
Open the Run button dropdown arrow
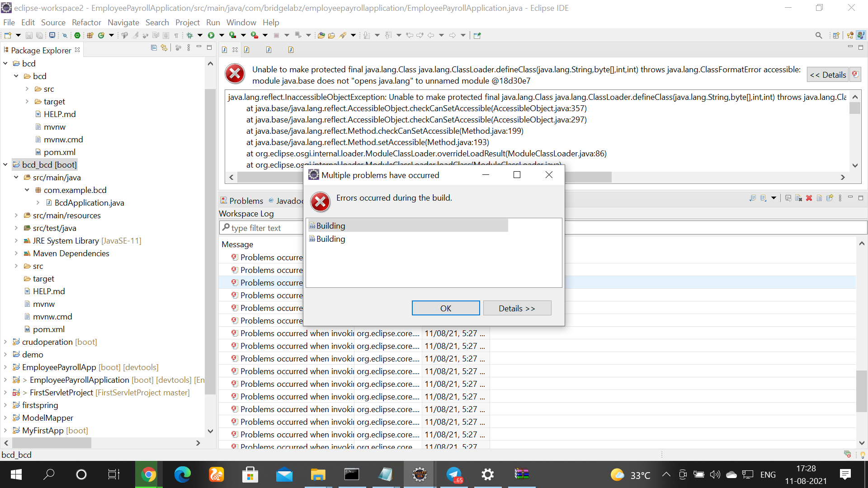222,35
